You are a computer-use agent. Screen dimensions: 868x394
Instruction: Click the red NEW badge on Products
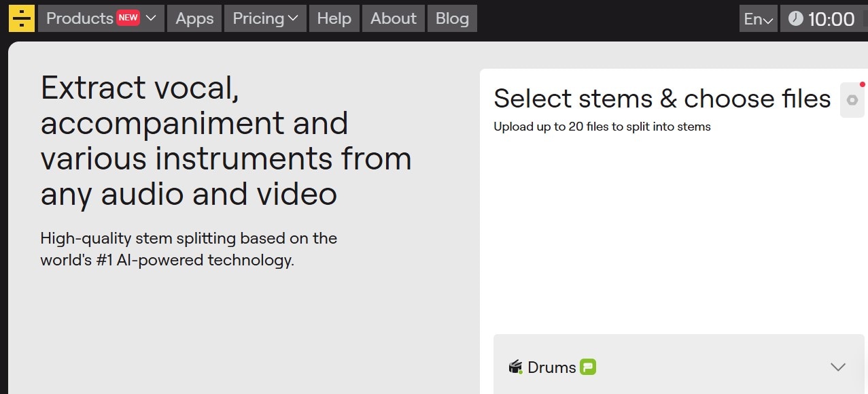(128, 18)
